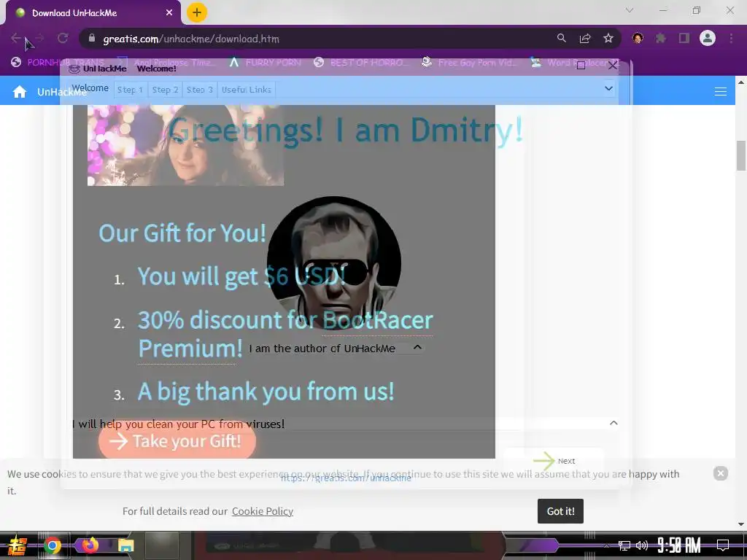Open the Chrome profile avatar
747x560 pixels.
[708, 38]
